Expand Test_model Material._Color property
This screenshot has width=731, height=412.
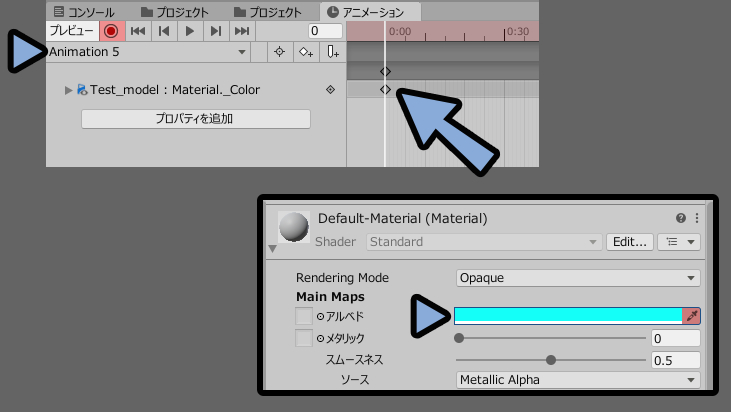pos(68,90)
